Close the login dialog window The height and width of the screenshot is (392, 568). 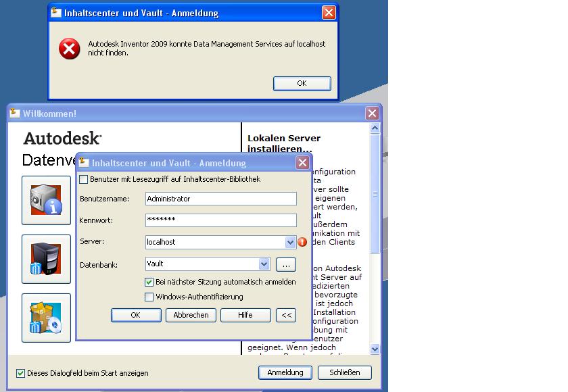coord(302,162)
